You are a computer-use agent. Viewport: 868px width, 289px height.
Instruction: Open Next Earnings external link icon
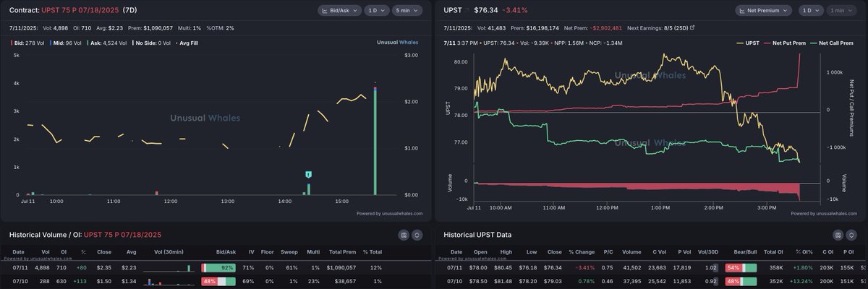pos(692,27)
